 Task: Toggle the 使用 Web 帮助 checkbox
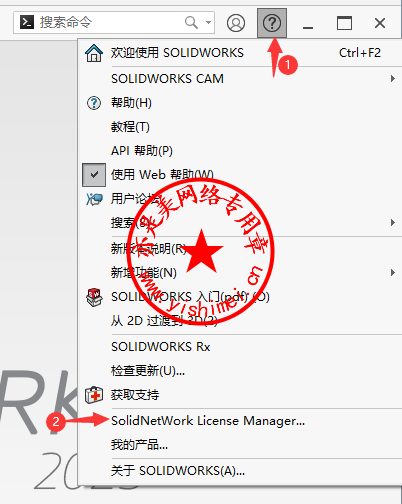tap(94, 175)
